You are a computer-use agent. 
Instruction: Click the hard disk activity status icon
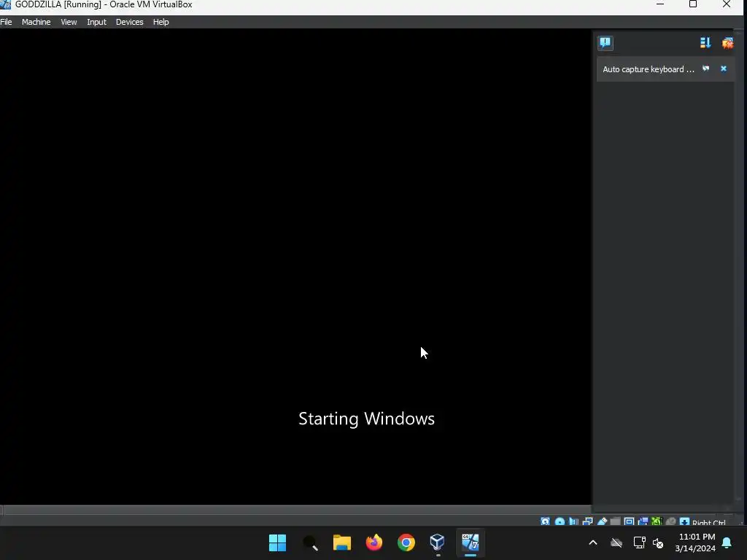pyautogui.click(x=545, y=522)
